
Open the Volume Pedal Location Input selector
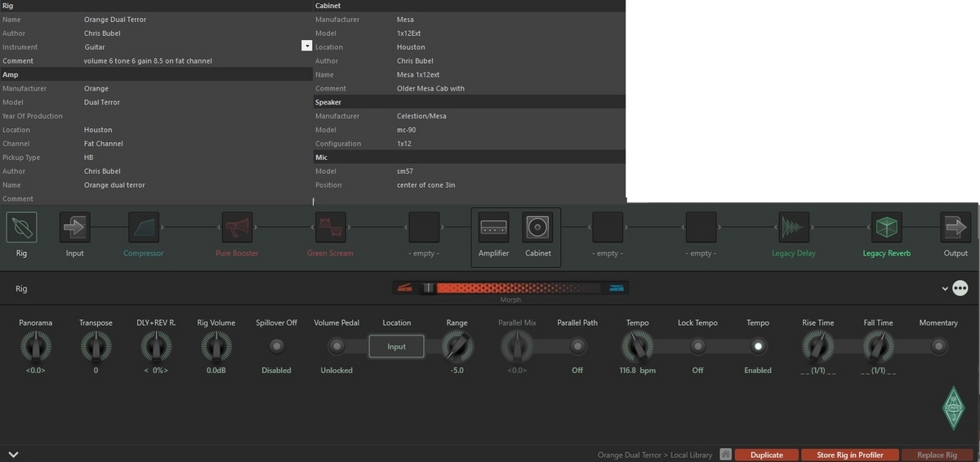coord(396,347)
